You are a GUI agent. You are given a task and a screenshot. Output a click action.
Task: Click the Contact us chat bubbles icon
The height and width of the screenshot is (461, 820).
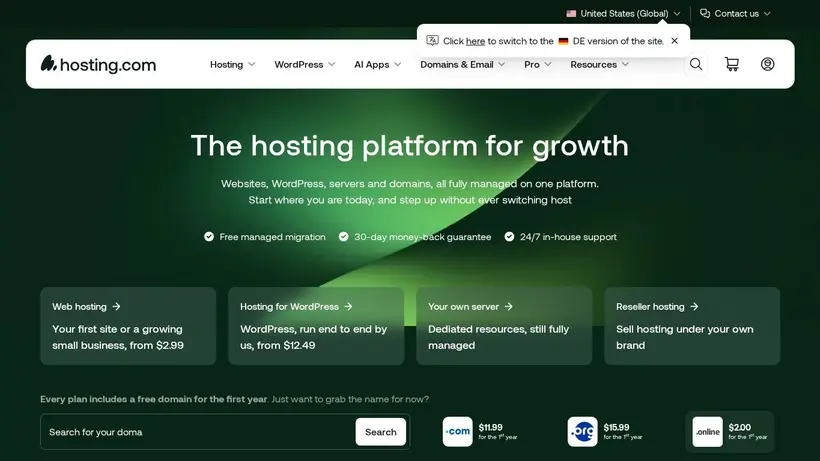pos(705,14)
